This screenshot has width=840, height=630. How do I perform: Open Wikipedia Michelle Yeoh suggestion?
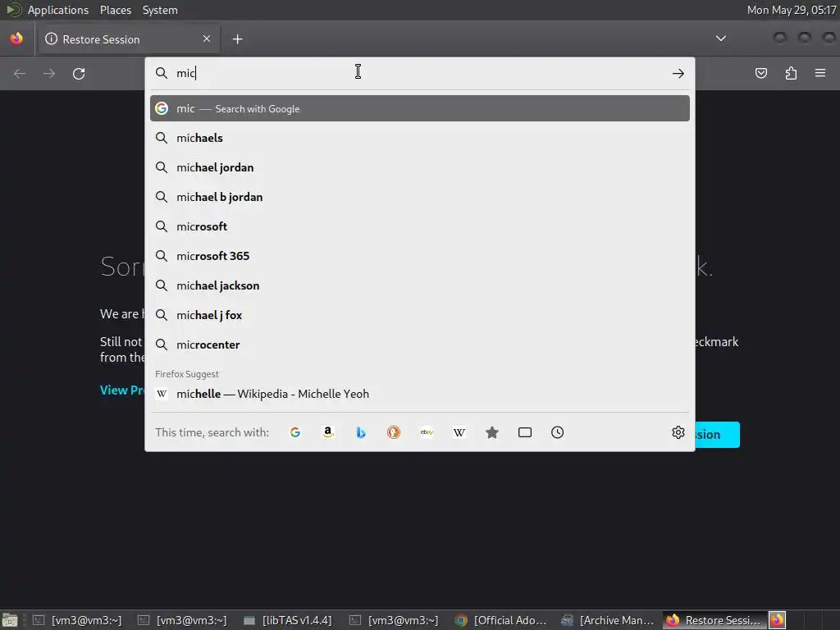click(419, 394)
